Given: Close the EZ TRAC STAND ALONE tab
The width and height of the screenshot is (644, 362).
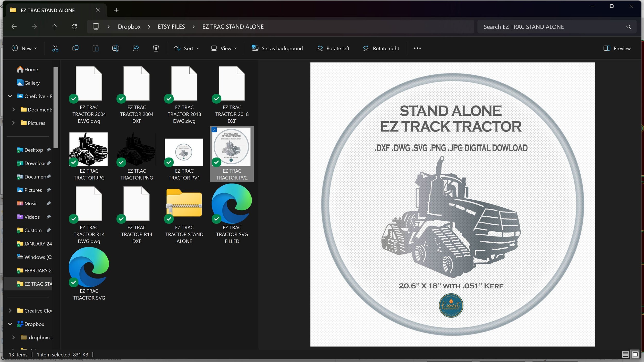Looking at the screenshot, I should (x=98, y=10).
